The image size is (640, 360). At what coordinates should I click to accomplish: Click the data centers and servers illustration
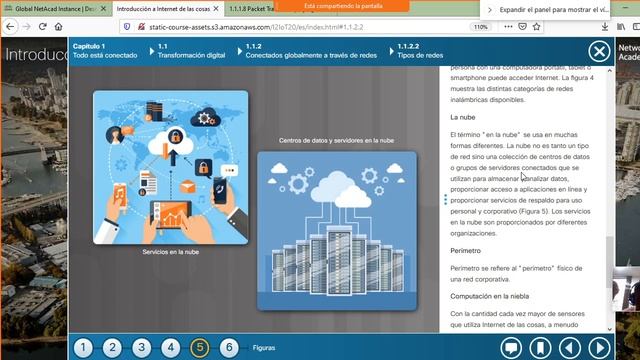[337, 231]
